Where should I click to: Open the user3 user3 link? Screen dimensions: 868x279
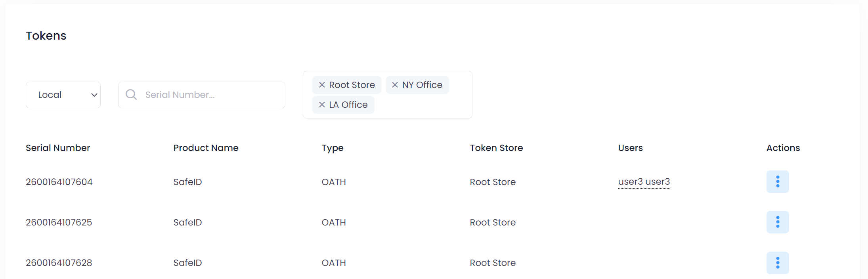(x=644, y=182)
